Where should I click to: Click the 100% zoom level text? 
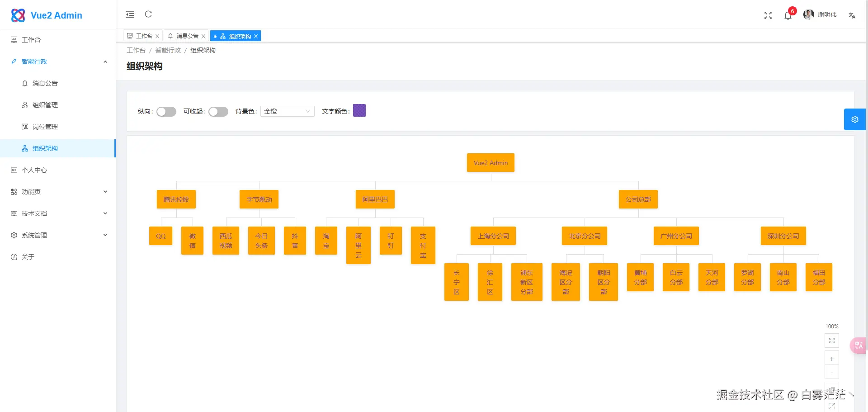click(x=832, y=327)
